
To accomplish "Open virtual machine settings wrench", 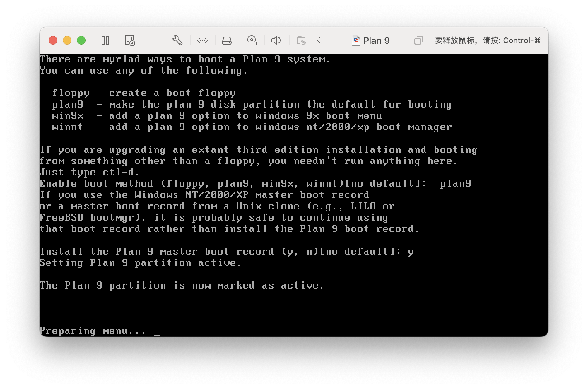I will point(177,40).
